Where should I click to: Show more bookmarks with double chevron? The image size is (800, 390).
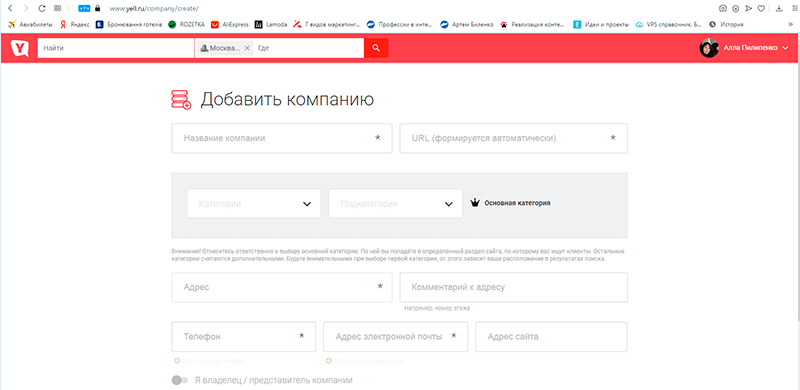[791, 24]
